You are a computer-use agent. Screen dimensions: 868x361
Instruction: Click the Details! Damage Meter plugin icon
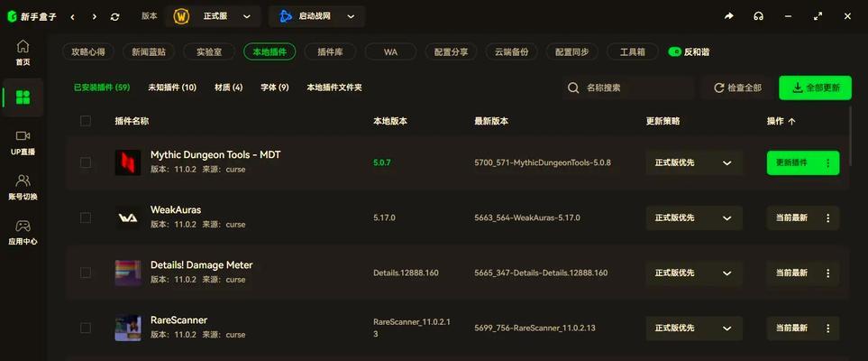tap(128, 273)
